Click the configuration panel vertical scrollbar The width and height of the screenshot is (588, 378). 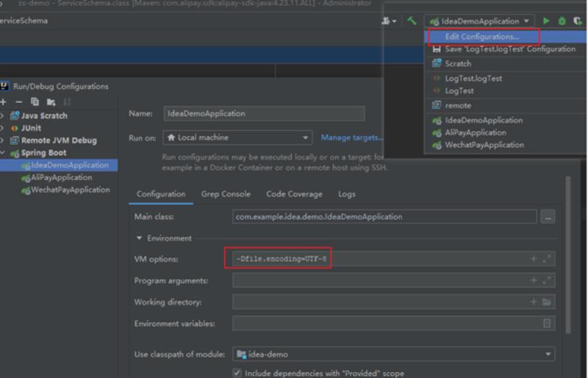pyautogui.click(x=567, y=254)
